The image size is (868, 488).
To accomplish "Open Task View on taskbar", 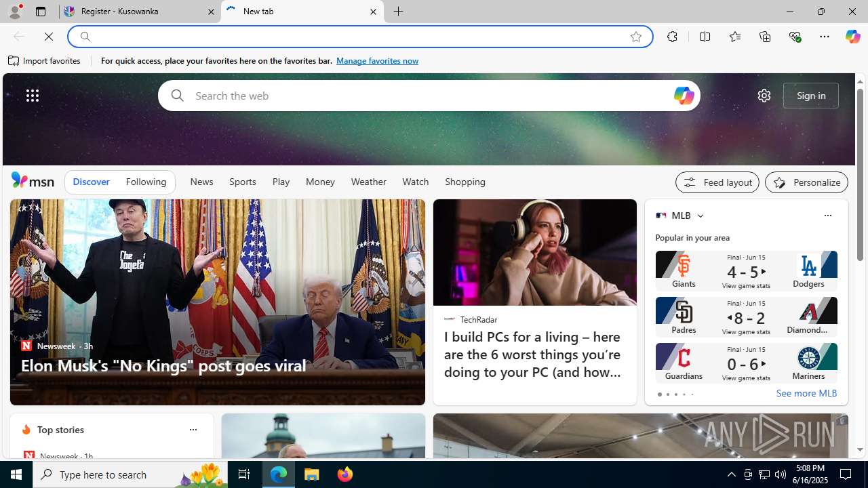I will coord(243,474).
